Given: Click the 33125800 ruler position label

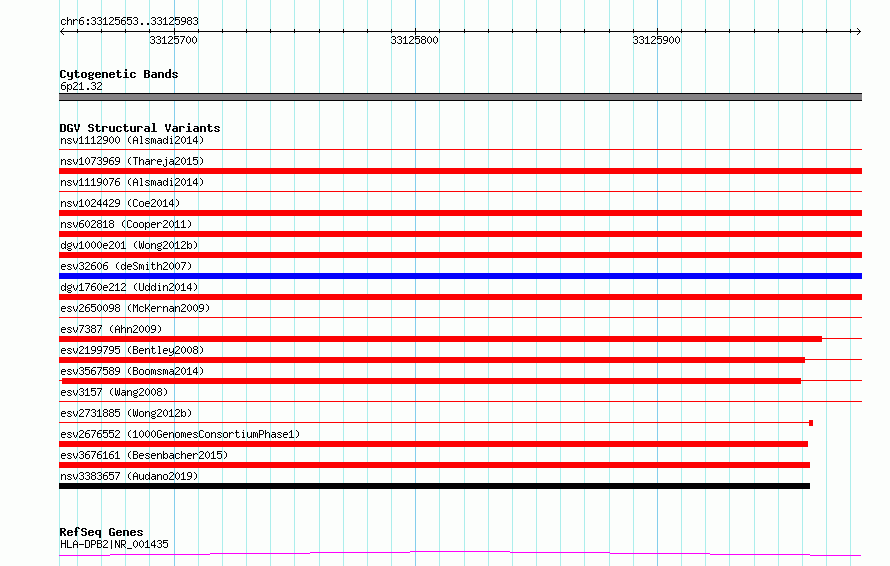Looking at the screenshot, I should 414,40.
